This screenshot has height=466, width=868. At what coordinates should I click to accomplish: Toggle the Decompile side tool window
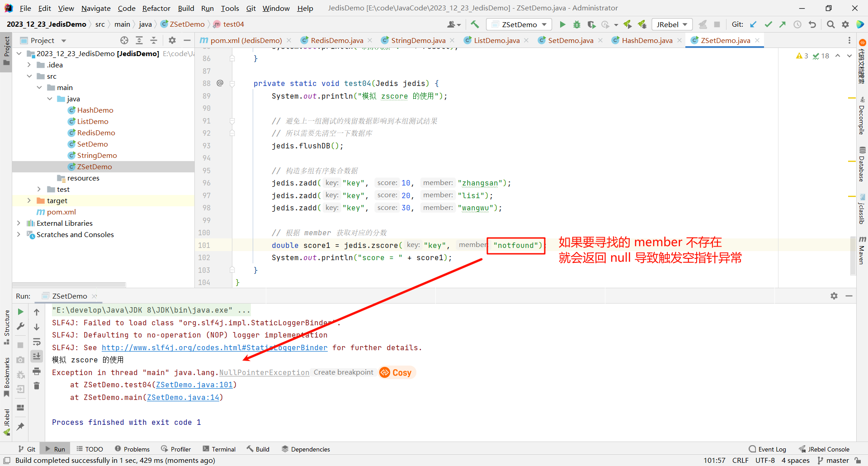coord(862,115)
